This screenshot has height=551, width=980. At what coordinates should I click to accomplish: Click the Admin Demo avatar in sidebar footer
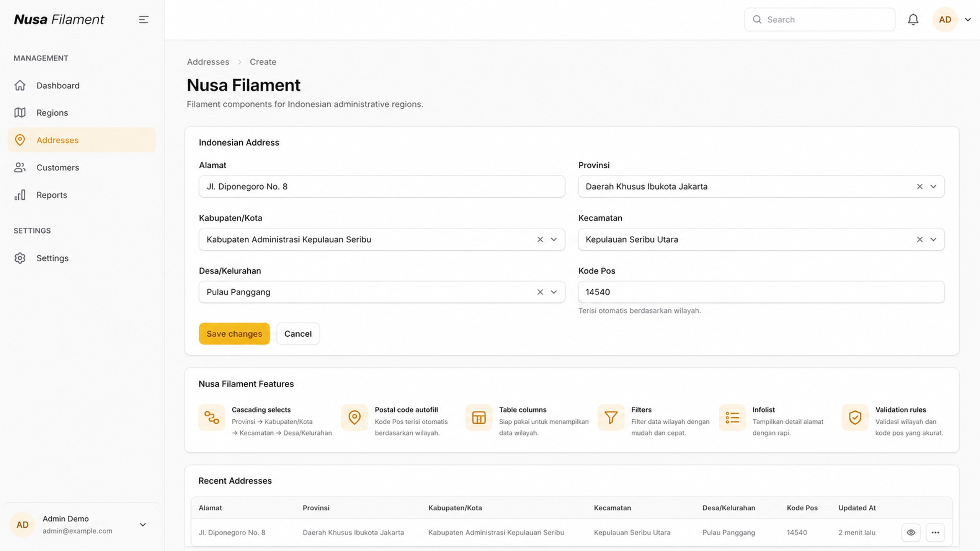click(x=22, y=525)
